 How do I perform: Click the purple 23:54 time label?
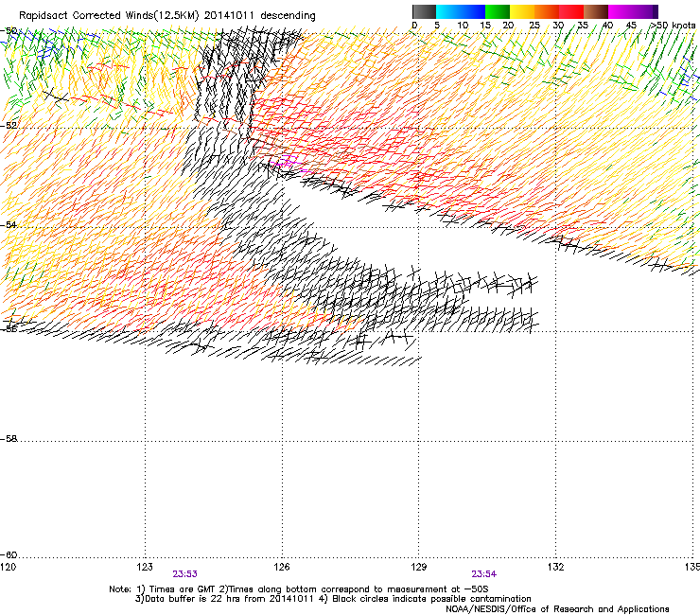484,574
